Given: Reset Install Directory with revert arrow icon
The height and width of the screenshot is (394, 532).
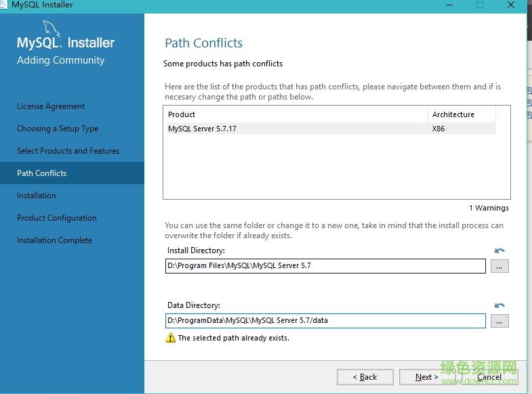Looking at the screenshot, I should click(x=499, y=251).
